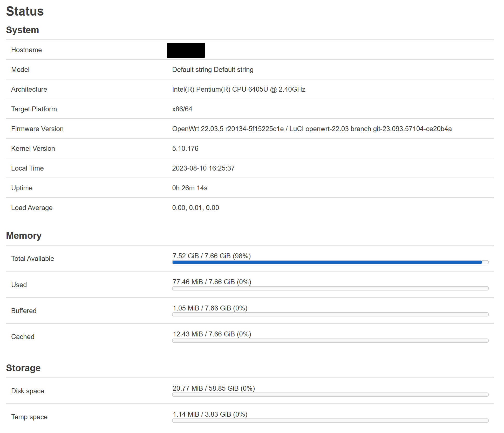The width and height of the screenshot is (504, 433).
Task: Select the System section header
Action: [23, 30]
